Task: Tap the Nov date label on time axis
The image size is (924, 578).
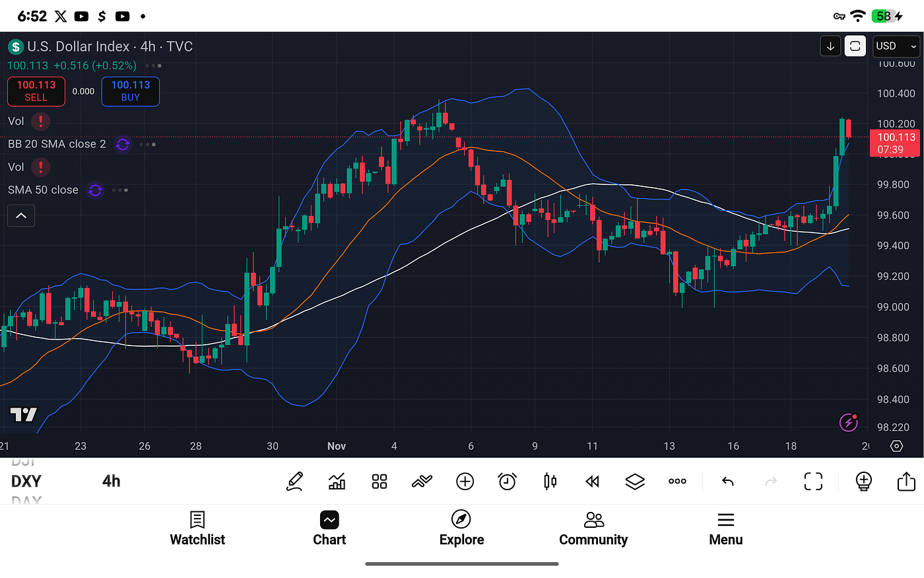Action: click(x=337, y=446)
